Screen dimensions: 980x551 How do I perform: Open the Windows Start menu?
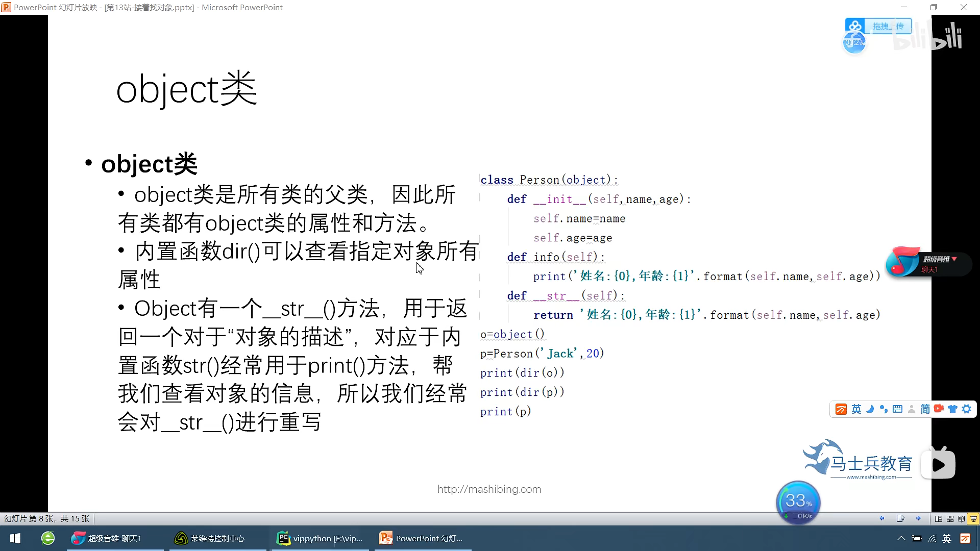pos(15,538)
